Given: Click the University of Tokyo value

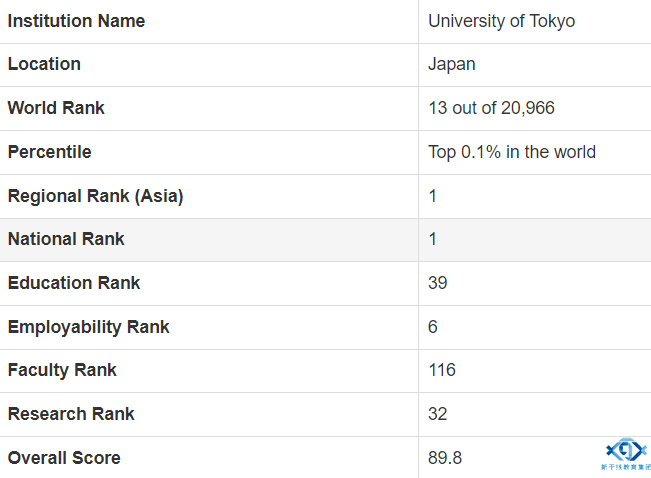Looking at the screenshot, I should pos(502,22).
